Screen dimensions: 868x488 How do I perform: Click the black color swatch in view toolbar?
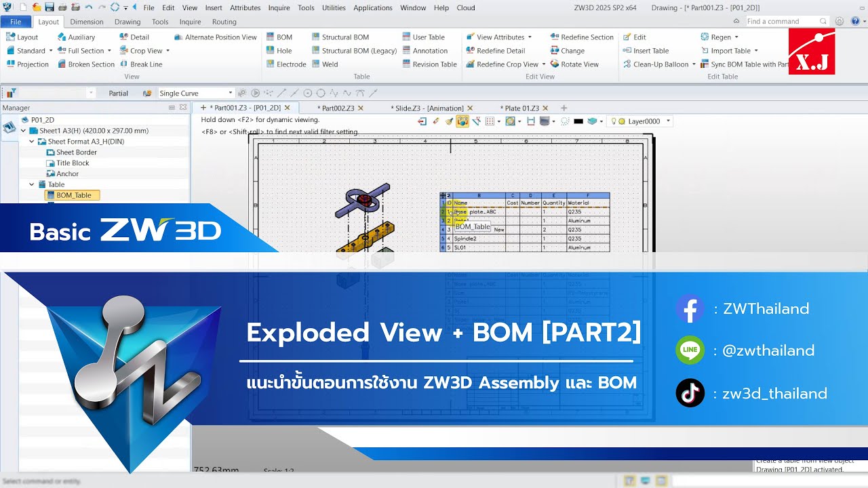[578, 121]
